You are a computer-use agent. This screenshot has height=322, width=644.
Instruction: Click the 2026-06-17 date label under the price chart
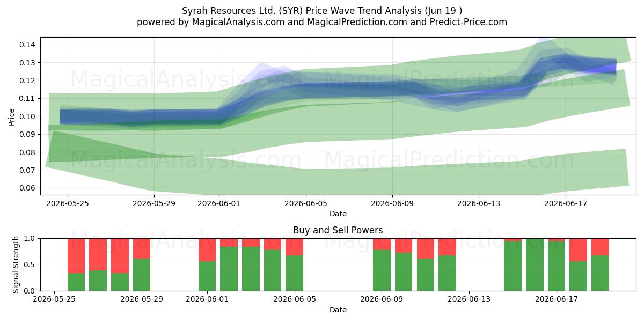[x=566, y=203]
